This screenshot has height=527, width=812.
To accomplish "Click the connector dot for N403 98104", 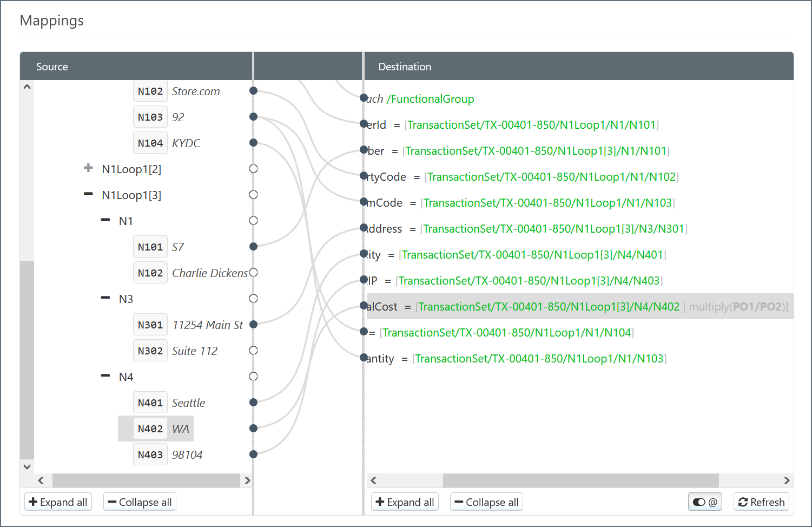I will 253,454.
